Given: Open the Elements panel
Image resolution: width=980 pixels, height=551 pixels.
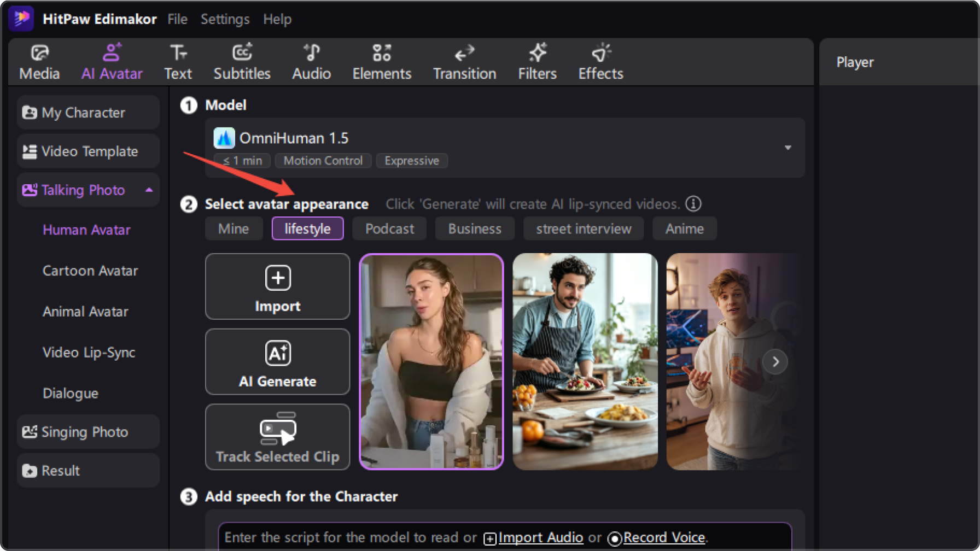Looking at the screenshot, I should pos(382,62).
